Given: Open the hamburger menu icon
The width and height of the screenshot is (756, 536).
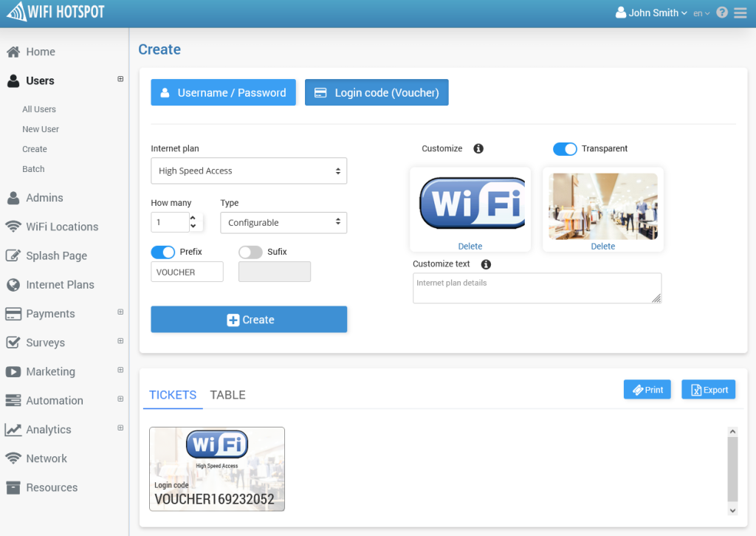Looking at the screenshot, I should pos(740,13).
